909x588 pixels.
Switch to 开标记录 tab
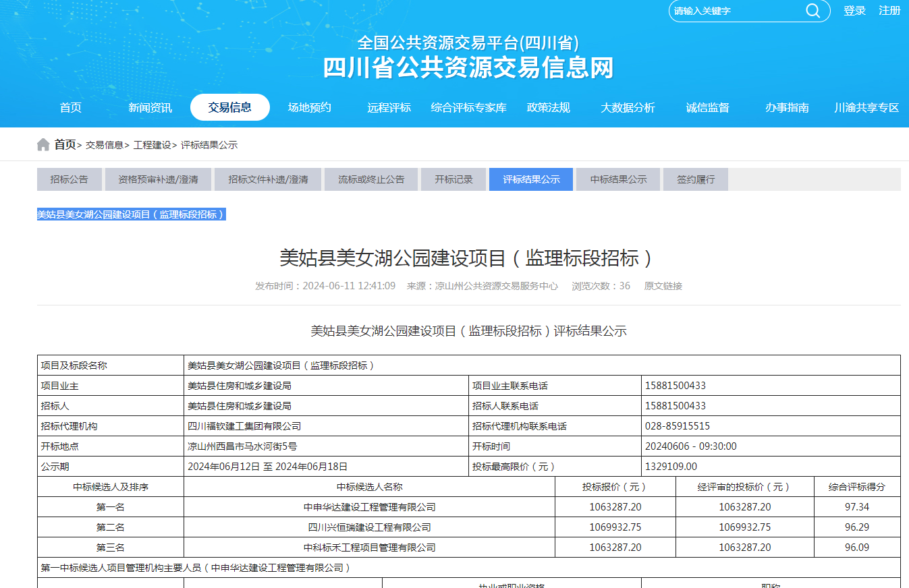click(453, 179)
